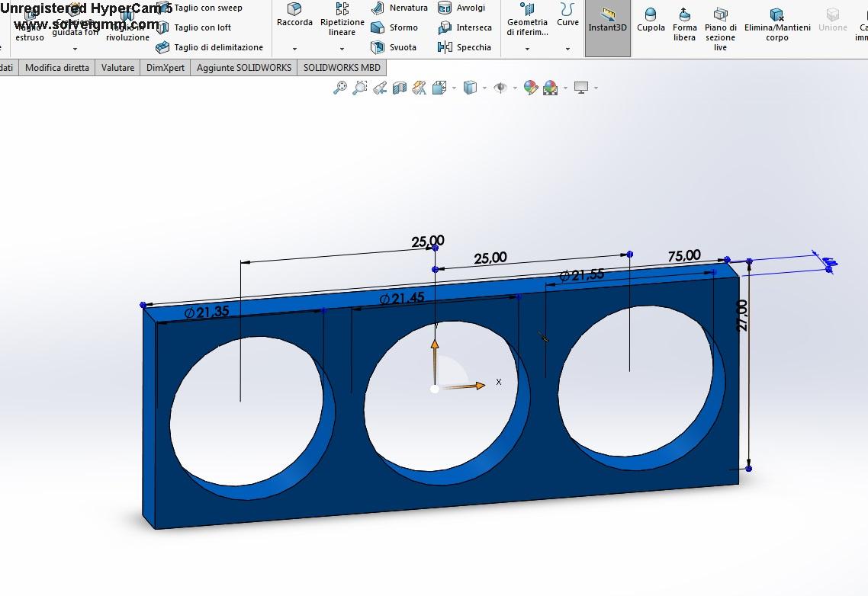Toggle hide/show items eye icon
The width and height of the screenshot is (868, 596).
(x=500, y=88)
